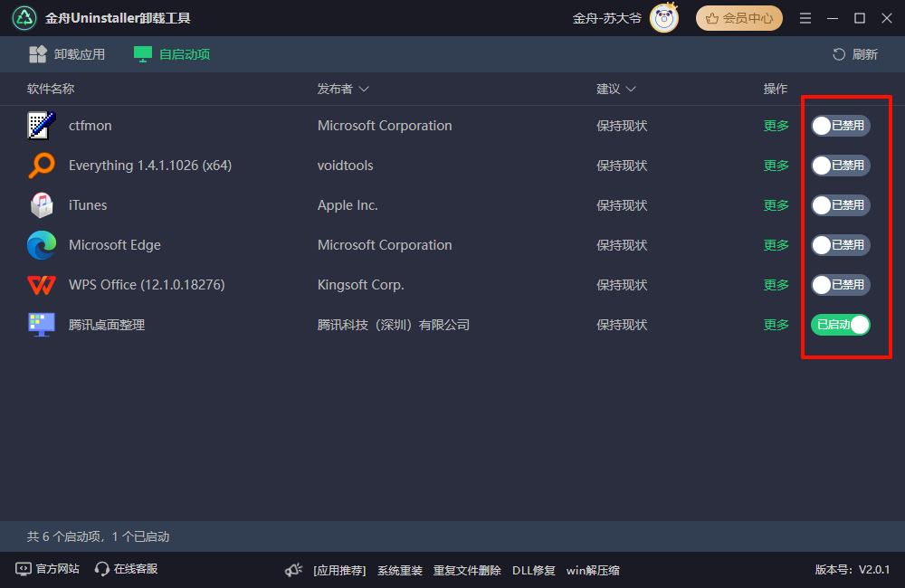This screenshot has height=588, width=905.
Task: Click 保持现状 in the ctfmon row
Action: pos(622,125)
